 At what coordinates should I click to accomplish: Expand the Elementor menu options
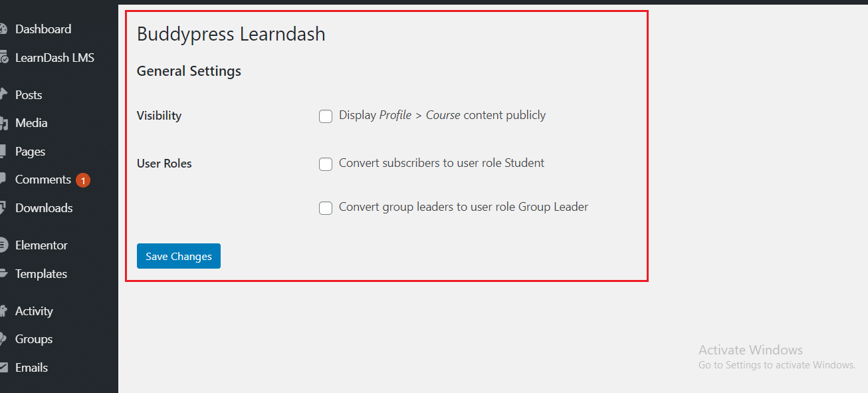coord(41,245)
